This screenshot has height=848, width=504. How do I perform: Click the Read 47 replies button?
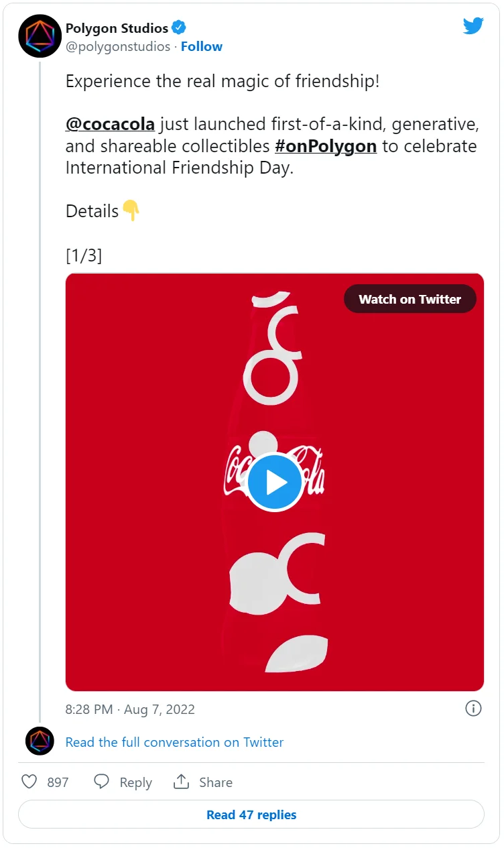tap(251, 814)
